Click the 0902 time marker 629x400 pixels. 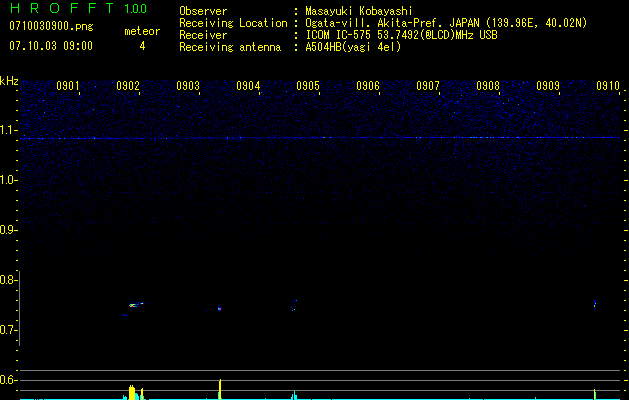pos(128,86)
